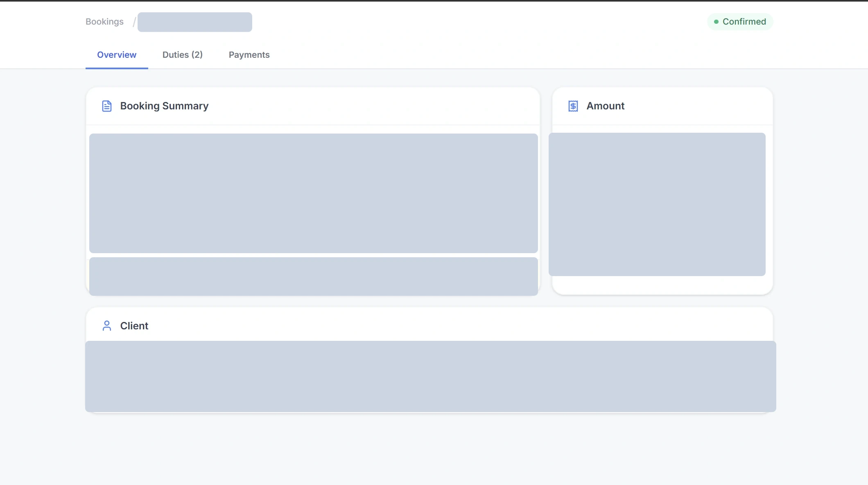868x485 pixels.
Task: Click the Client person icon
Action: coord(107,326)
